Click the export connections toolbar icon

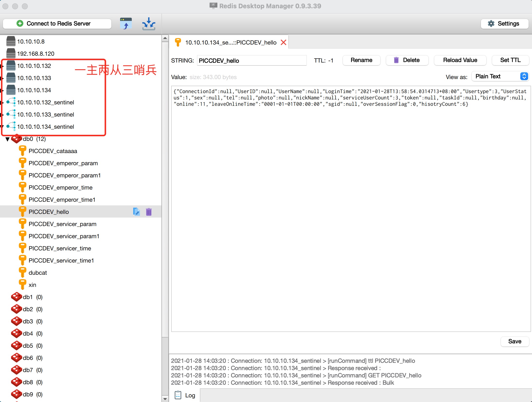149,24
